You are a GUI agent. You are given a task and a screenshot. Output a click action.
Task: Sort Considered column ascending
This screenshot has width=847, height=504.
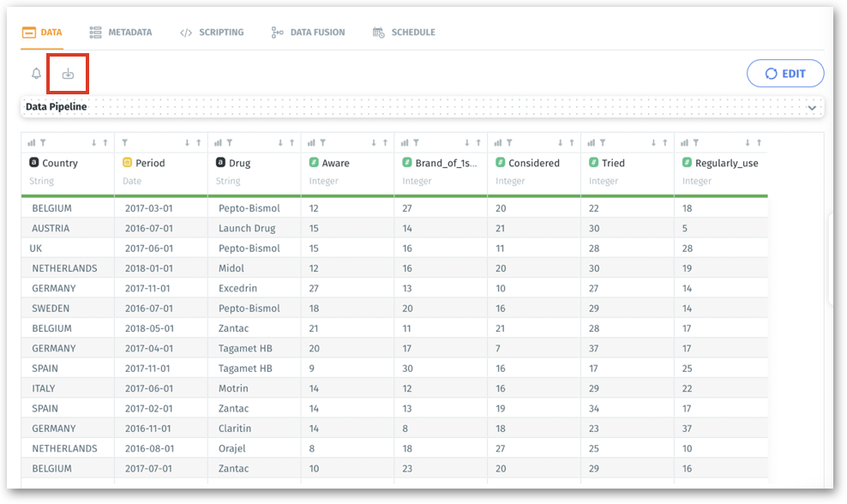click(x=572, y=142)
